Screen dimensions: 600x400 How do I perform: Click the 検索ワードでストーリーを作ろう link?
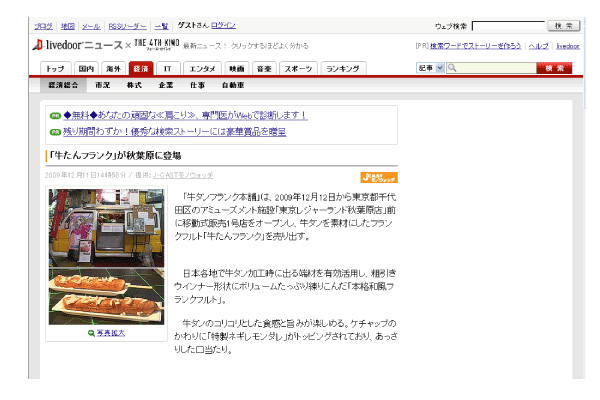[x=475, y=46]
